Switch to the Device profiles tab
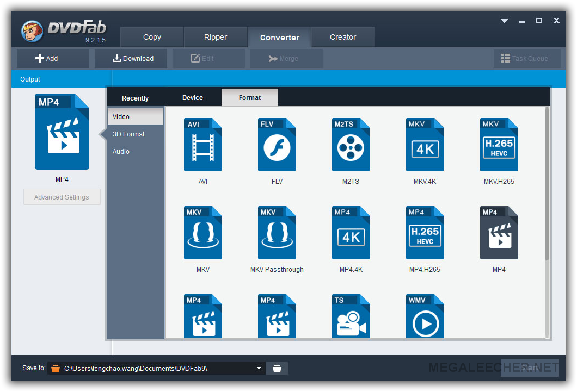 tap(193, 98)
